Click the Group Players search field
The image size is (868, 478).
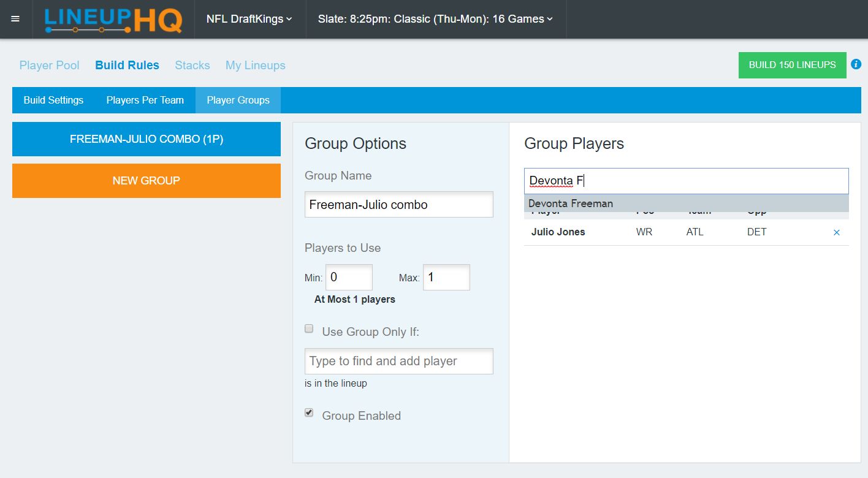pos(687,181)
